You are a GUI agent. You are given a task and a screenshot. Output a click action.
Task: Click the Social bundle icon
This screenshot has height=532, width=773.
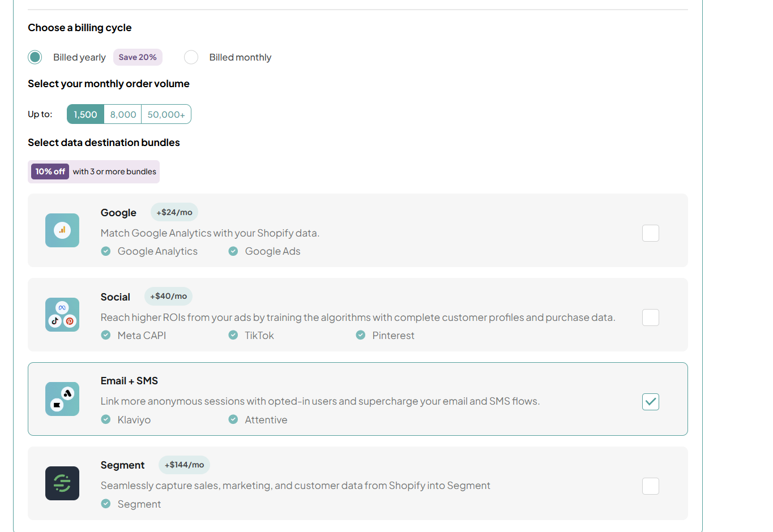pos(62,315)
